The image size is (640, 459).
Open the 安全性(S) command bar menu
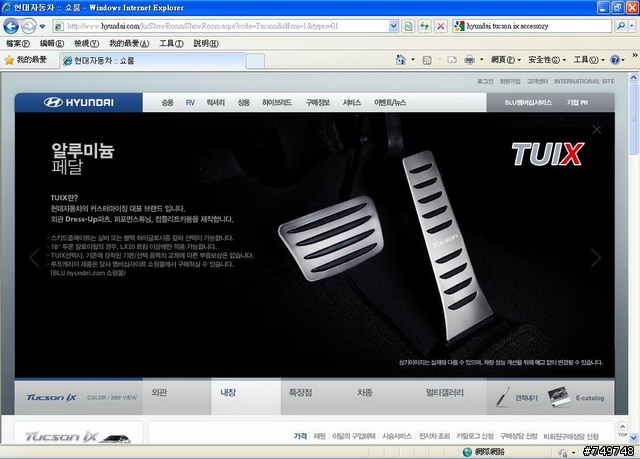tap(547, 60)
